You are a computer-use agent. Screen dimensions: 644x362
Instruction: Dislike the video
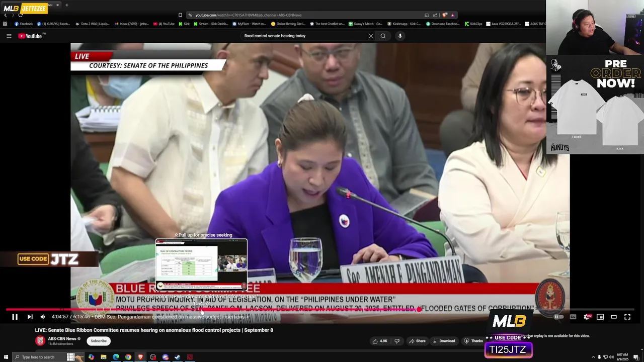(x=397, y=341)
